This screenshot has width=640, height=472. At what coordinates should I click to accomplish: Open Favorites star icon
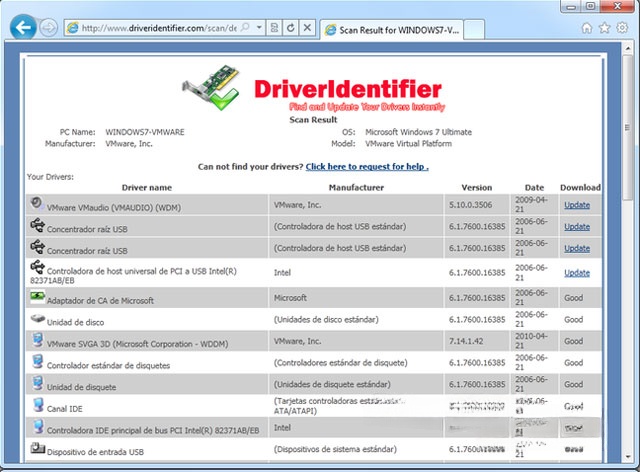tap(604, 28)
